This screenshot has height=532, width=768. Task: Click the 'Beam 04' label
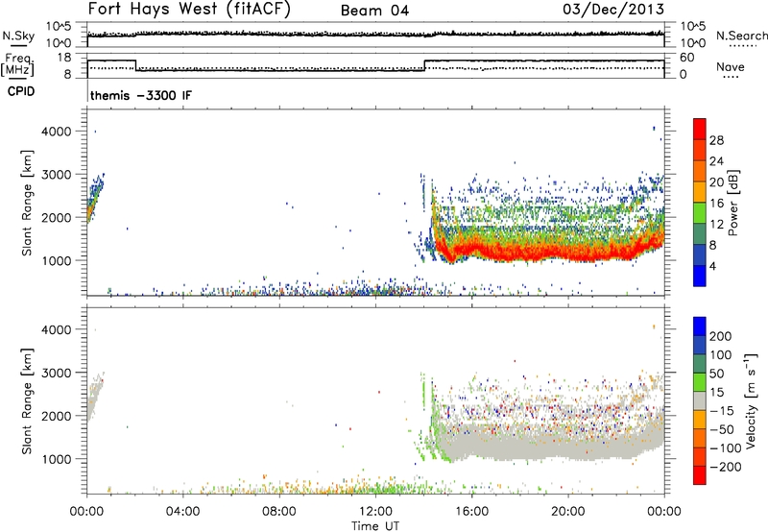(374, 11)
